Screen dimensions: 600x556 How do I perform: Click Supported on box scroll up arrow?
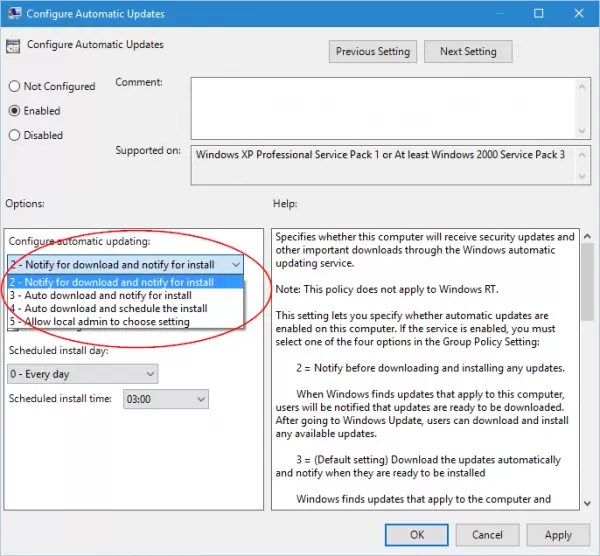click(x=582, y=155)
